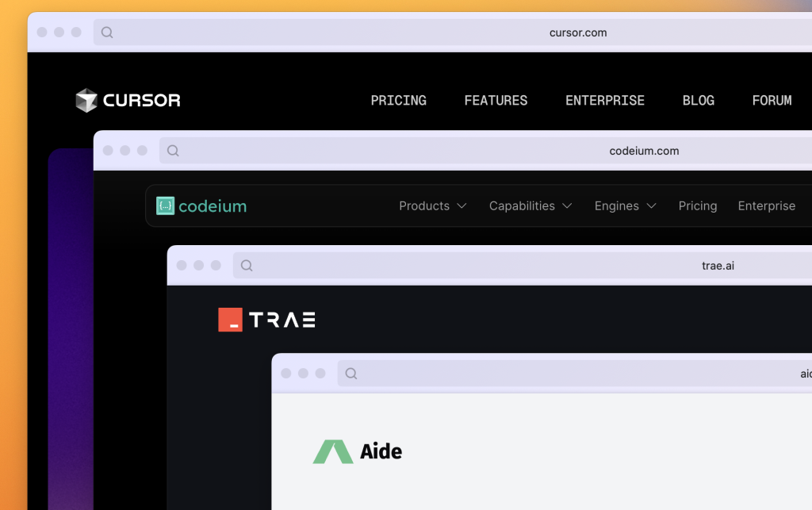Click search icon in codeium.com address bar
The image size is (812, 510).
click(173, 151)
